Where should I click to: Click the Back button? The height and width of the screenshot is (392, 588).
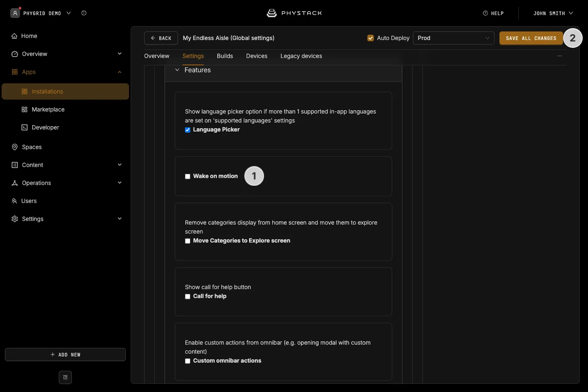pos(161,38)
